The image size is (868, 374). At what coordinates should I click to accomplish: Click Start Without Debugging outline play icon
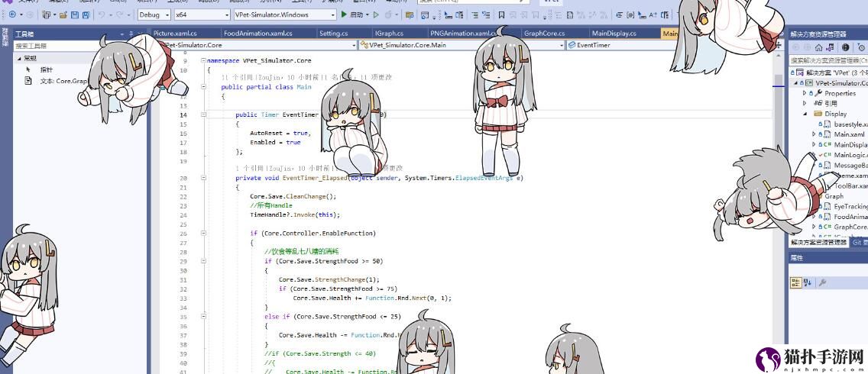coord(376,15)
